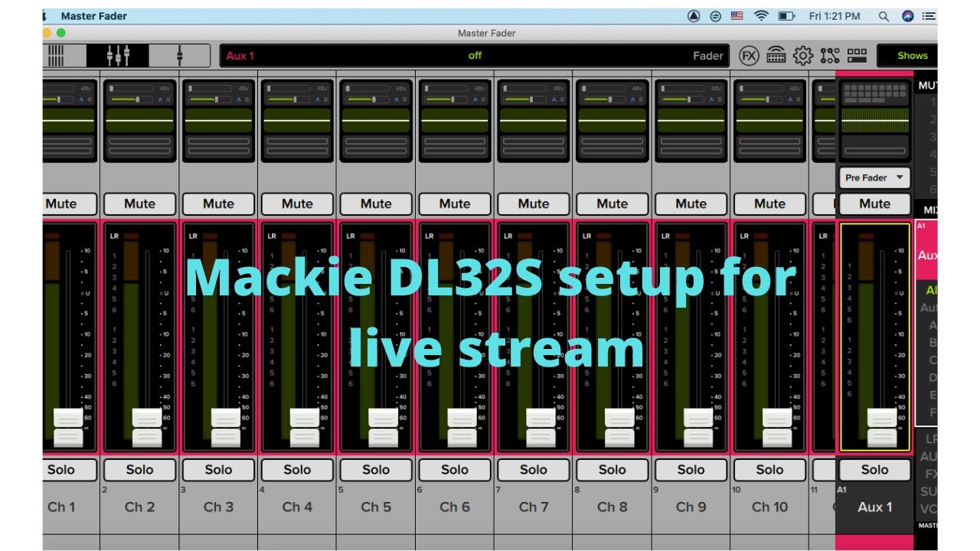This screenshot has width=980, height=551.
Task: Open Spotlight search in menu bar
Action: pyautogui.click(x=884, y=15)
